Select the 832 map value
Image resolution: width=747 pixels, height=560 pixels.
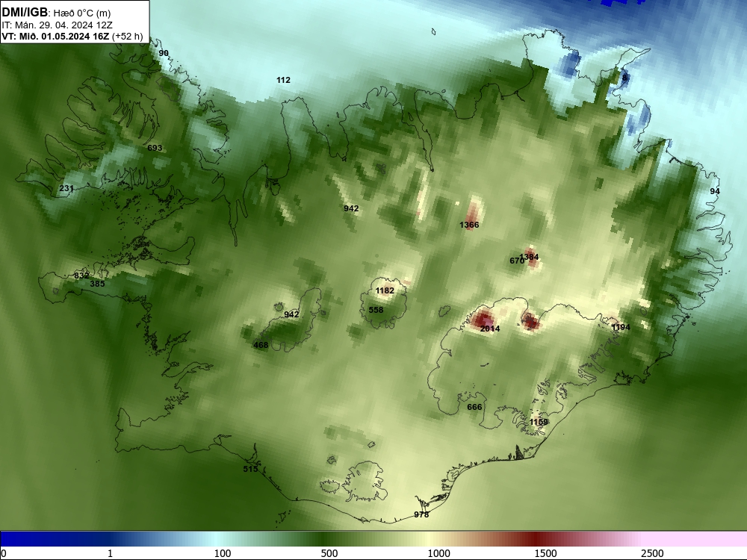coord(81,276)
